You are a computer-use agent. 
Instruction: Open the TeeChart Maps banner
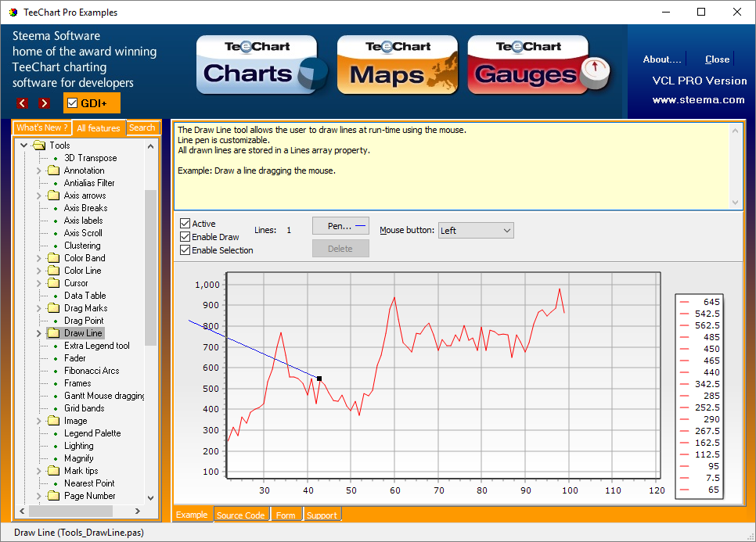[398, 65]
